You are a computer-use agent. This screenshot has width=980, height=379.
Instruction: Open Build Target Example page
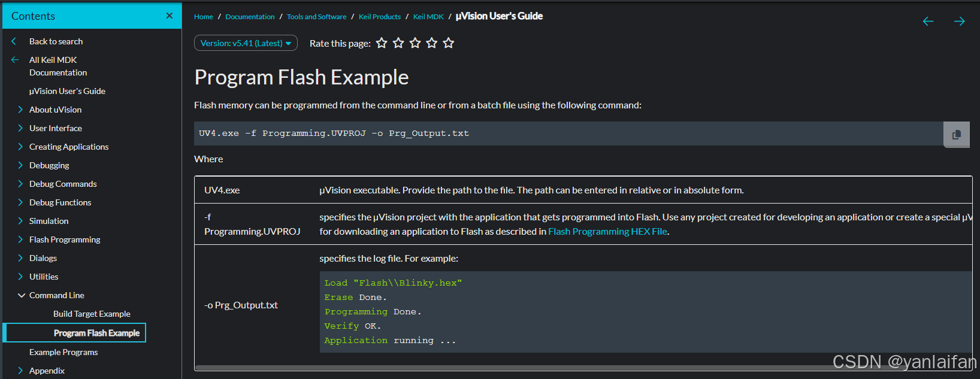click(x=92, y=314)
